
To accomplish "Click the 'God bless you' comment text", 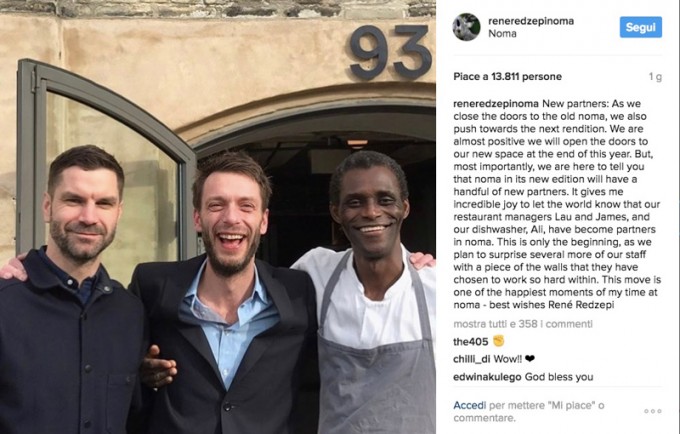I will (559, 377).
